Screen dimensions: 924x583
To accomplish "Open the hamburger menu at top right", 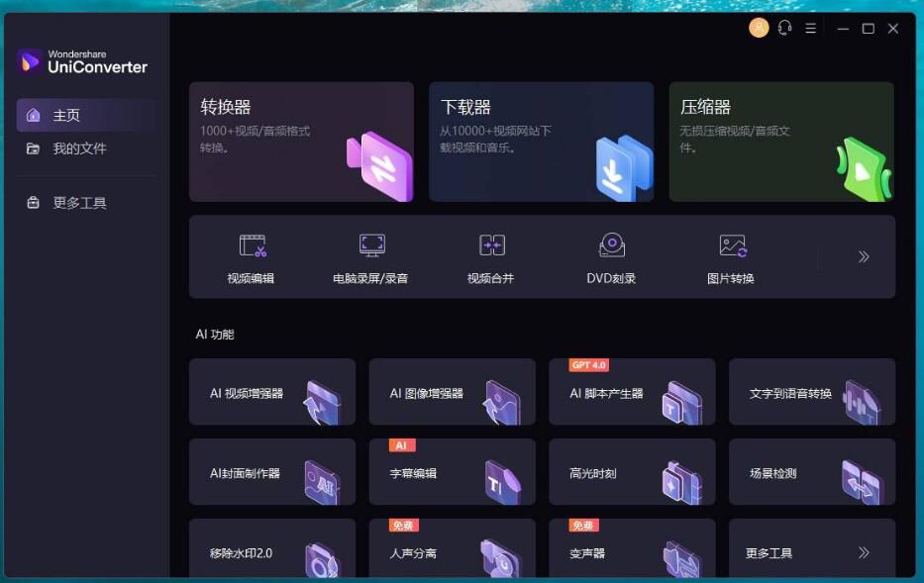I will 809,28.
